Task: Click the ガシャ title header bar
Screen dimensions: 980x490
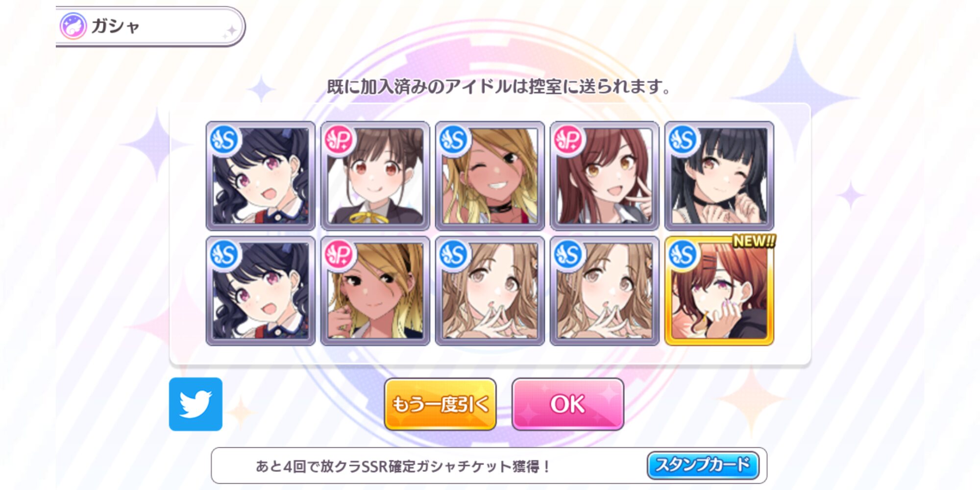Action: pyautogui.click(x=150, y=26)
